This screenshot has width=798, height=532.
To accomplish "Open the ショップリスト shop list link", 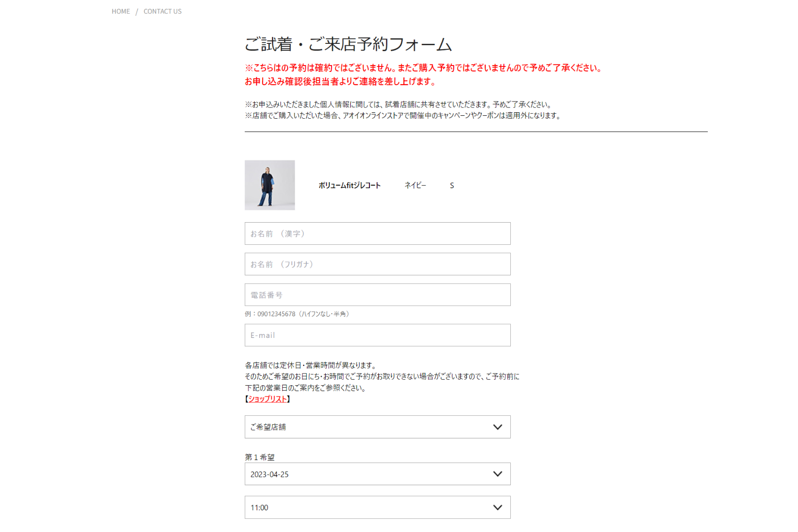I will tap(267, 399).
